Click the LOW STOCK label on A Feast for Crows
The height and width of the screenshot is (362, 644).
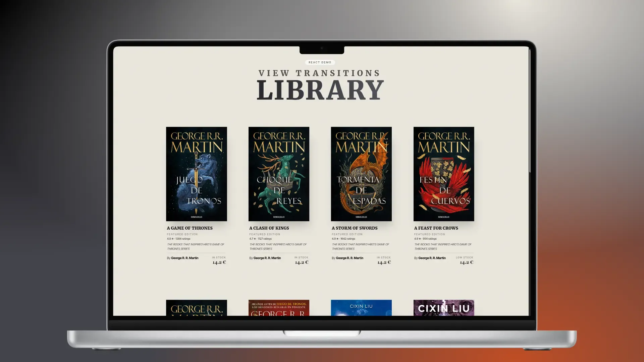click(464, 257)
